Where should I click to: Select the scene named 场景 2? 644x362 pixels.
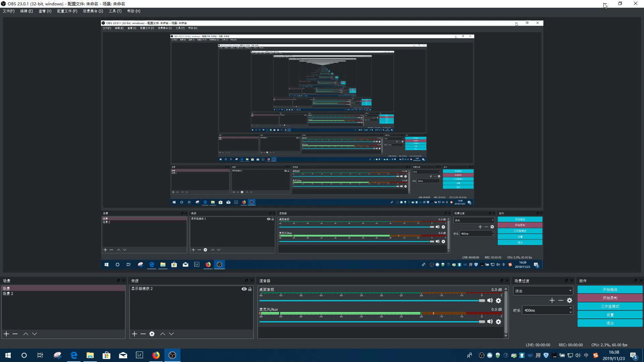(63, 294)
